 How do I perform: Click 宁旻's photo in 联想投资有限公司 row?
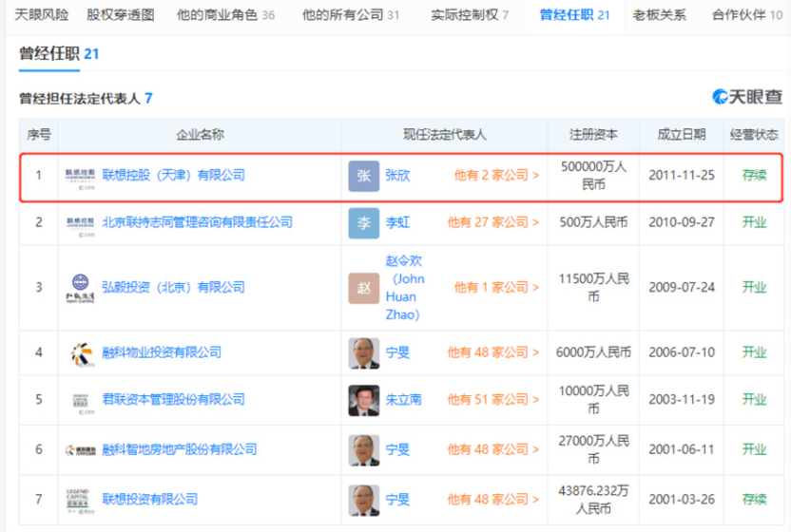click(x=364, y=501)
